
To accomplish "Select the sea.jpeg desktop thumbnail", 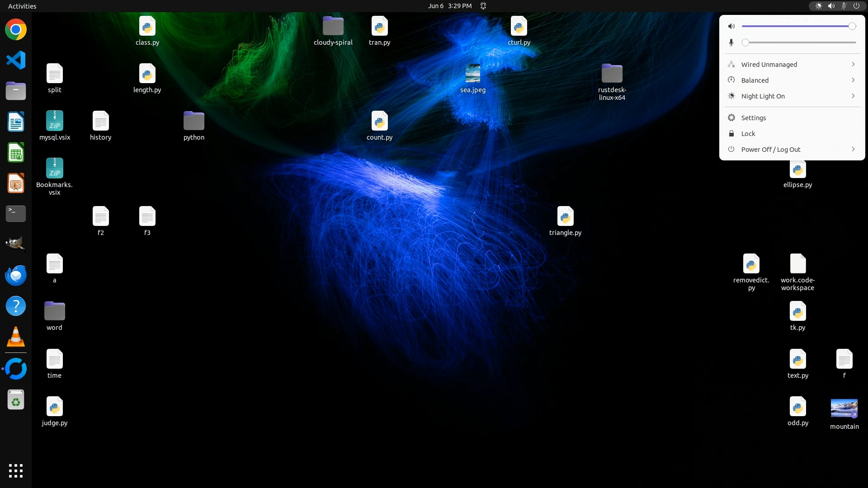I will [x=472, y=73].
